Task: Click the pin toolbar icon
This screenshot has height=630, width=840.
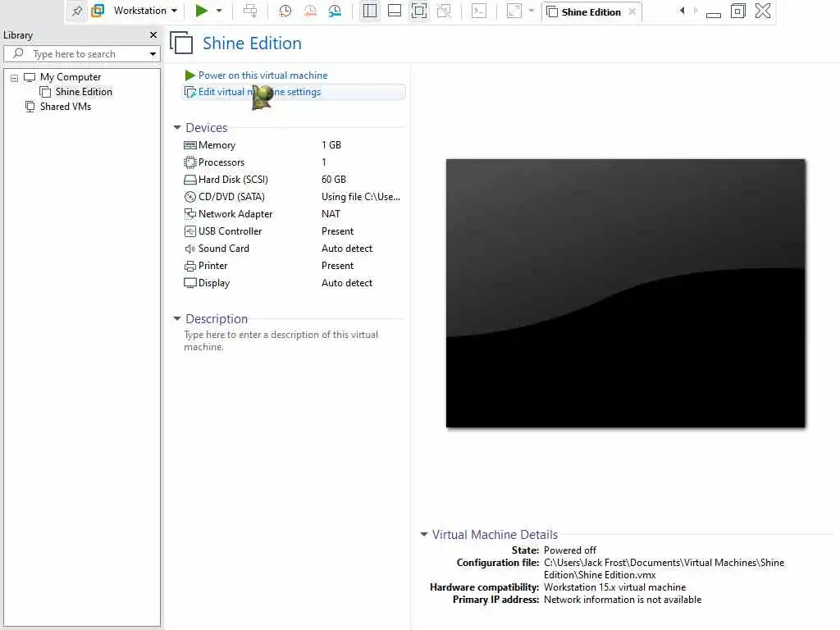Action: pos(77,11)
